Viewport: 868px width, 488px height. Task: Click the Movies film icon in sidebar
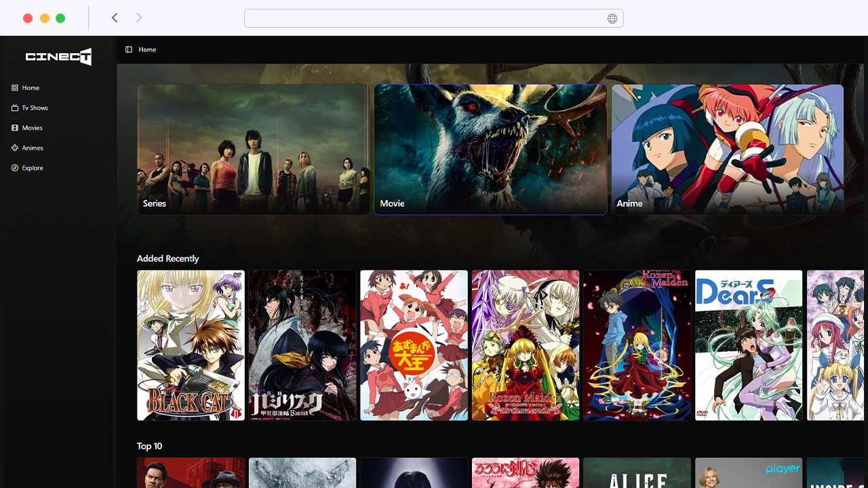pyautogui.click(x=15, y=128)
